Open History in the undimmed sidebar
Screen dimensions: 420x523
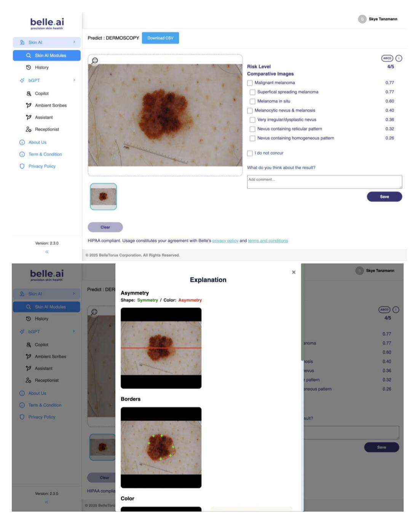coord(42,67)
